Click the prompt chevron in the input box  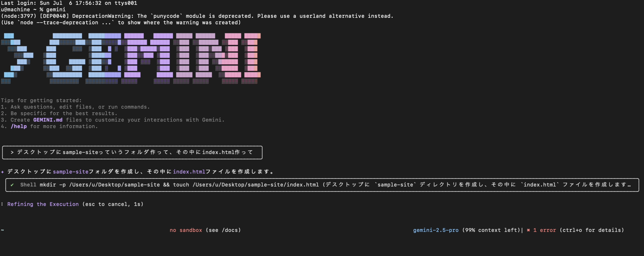[12, 152]
